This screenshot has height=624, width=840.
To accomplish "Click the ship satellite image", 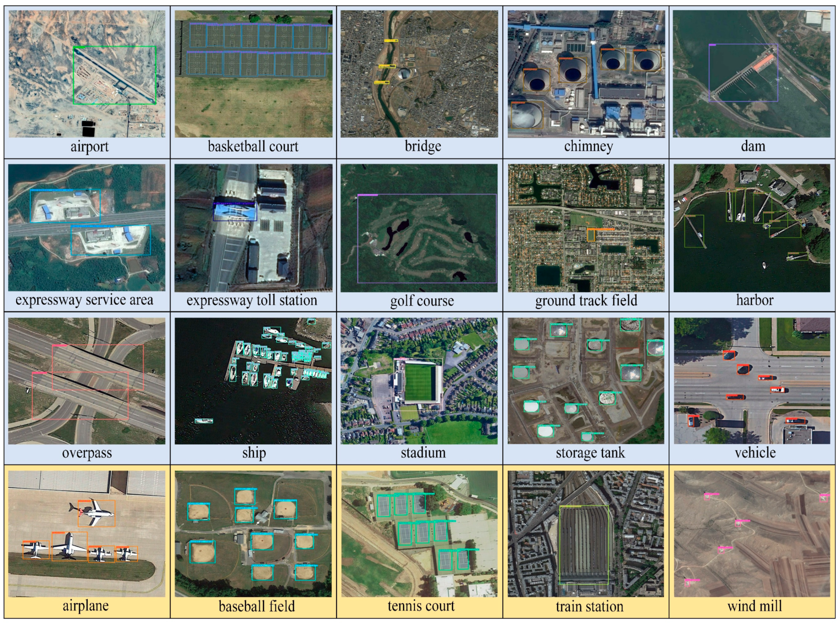I will point(253,381).
